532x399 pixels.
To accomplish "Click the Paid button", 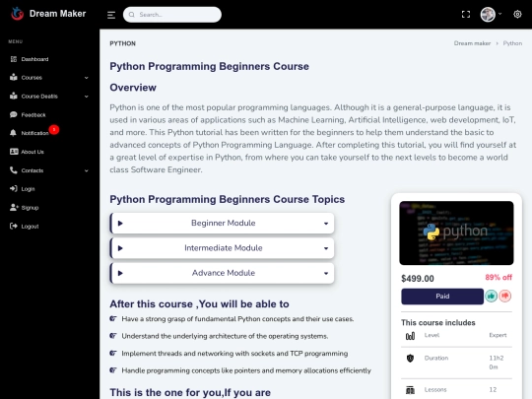I will (x=442, y=297).
